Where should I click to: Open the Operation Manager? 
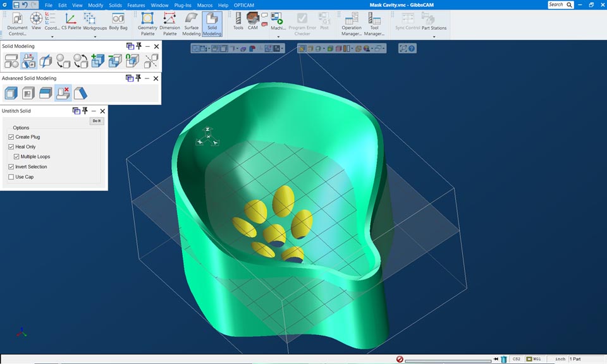pyautogui.click(x=350, y=24)
